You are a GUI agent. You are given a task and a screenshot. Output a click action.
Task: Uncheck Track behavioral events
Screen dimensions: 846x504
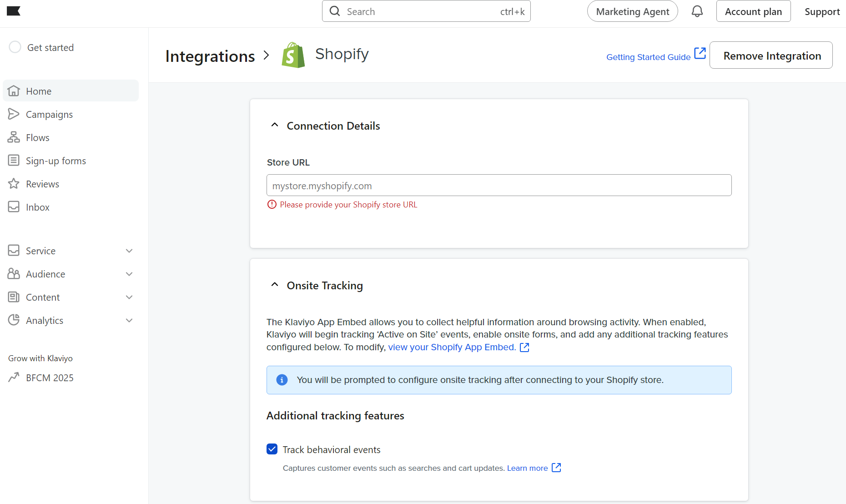click(x=272, y=449)
